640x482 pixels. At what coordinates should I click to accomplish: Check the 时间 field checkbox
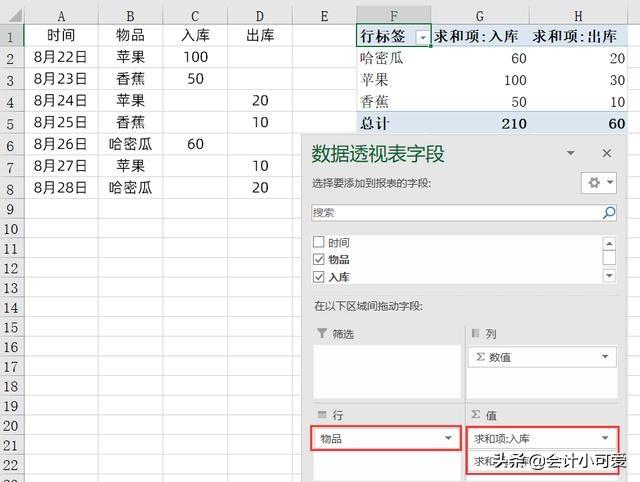click(x=318, y=242)
